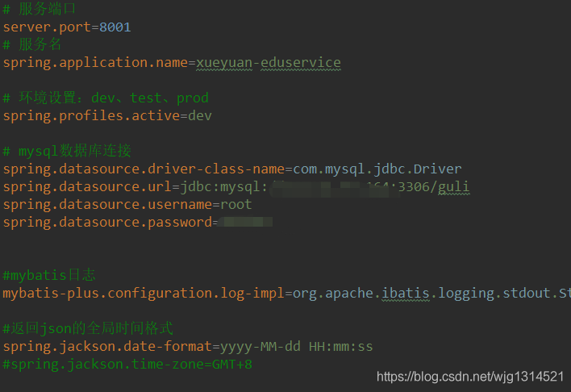
Task: Click the com.mysql.jdbc.Driver class value
Action: click(377, 169)
